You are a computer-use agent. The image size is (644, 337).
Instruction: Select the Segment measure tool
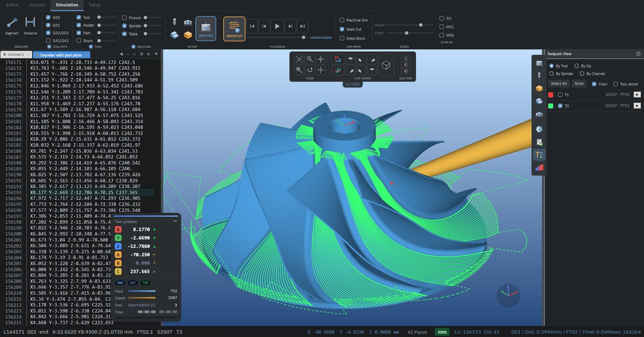12,26
